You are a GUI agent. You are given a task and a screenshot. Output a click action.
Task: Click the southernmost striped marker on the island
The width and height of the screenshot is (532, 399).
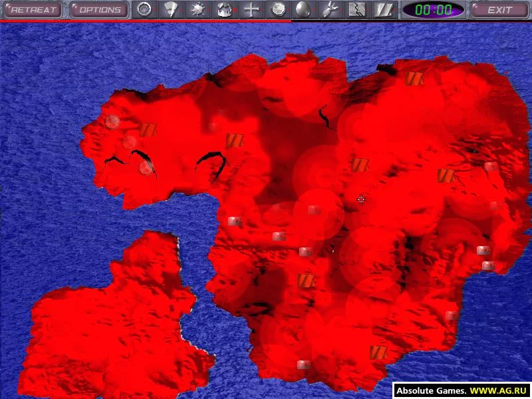(378, 352)
